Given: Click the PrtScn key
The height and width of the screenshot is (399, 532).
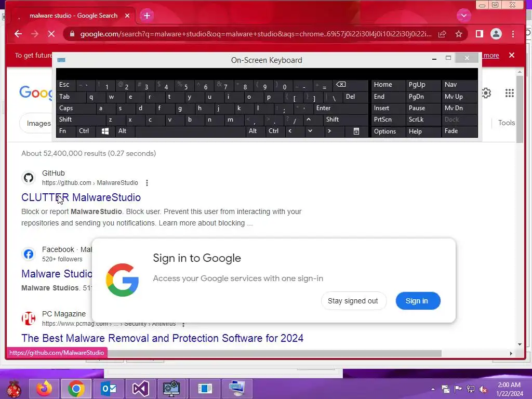Looking at the screenshot, I should point(388,120).
